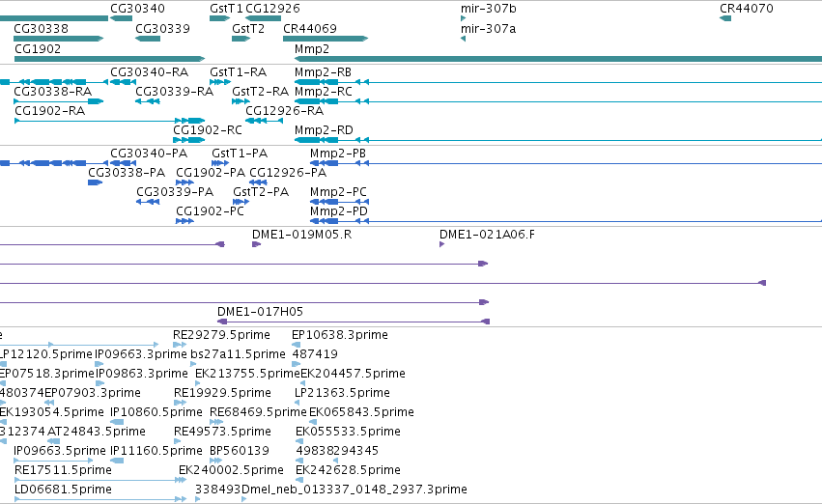Select the mir-307b gene label

point(489,9)
